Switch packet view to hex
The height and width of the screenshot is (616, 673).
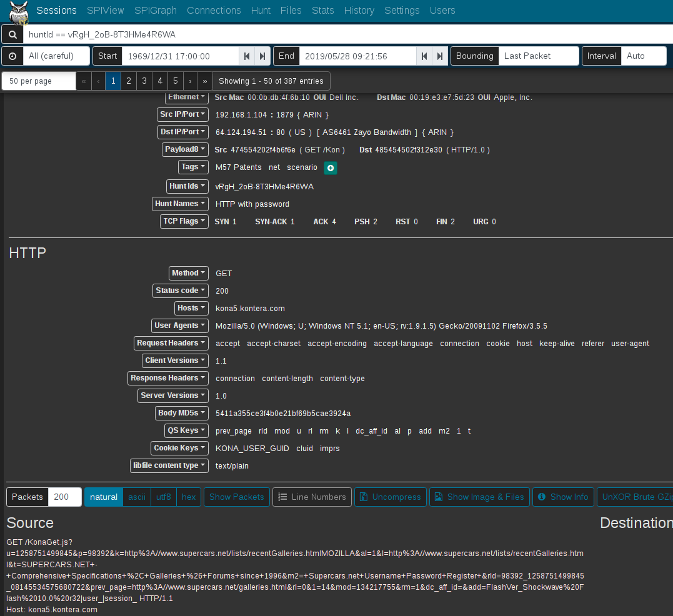[x=189, y=497]
